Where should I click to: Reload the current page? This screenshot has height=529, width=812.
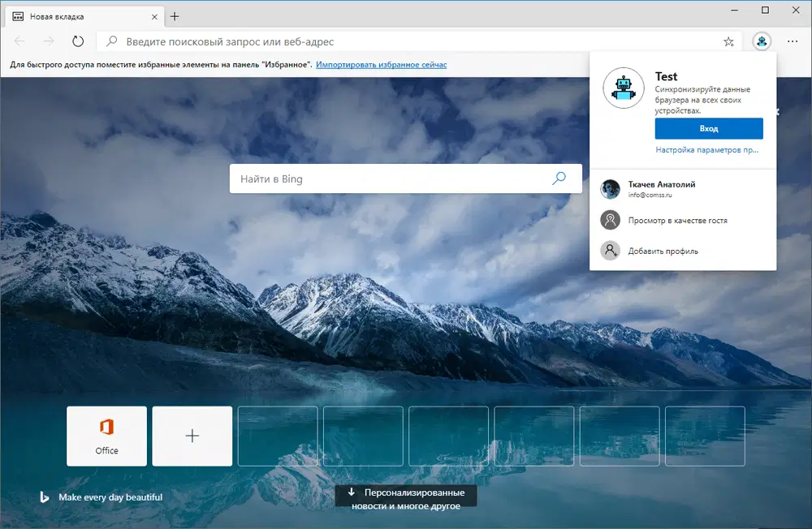point(77,41)
